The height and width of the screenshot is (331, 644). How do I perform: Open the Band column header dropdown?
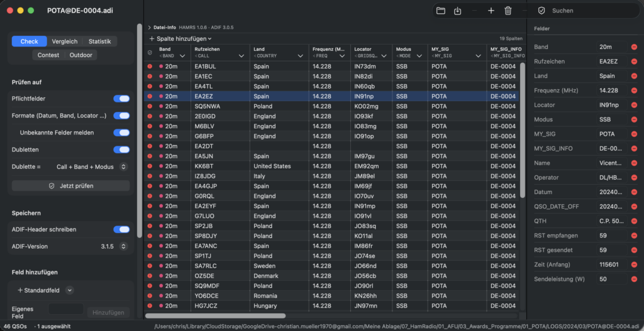pyautogui.click(x=182, y=56)
